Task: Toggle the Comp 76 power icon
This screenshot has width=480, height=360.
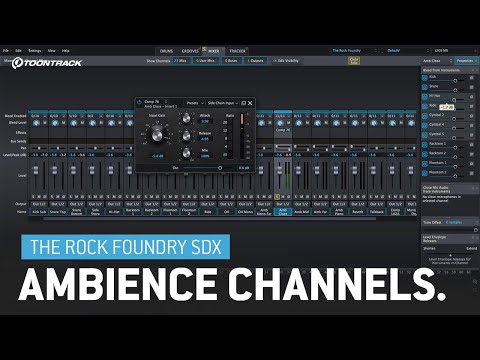Action: coord(139,103)
